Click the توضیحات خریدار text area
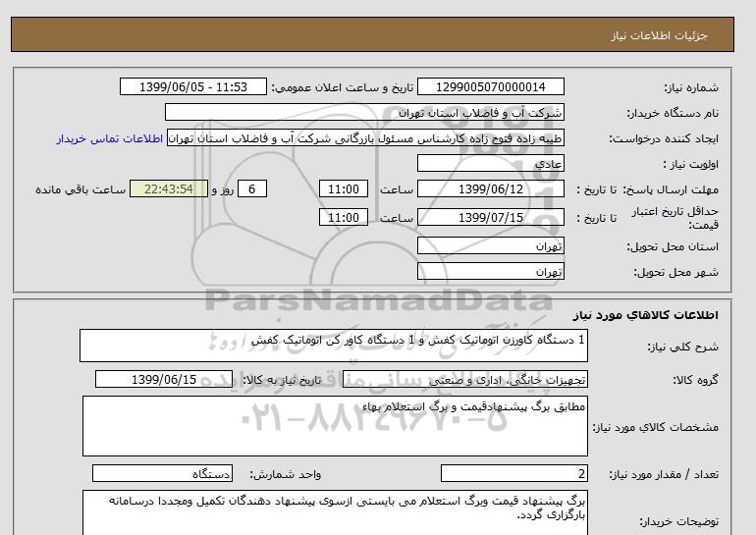The height and width of the screenshot is (535, 756). (x=335, y=512)
